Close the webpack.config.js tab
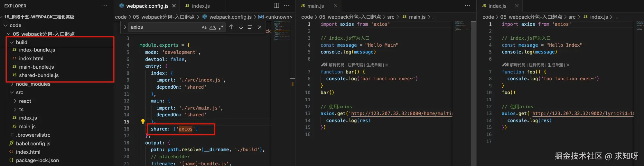 coord(174,6)
